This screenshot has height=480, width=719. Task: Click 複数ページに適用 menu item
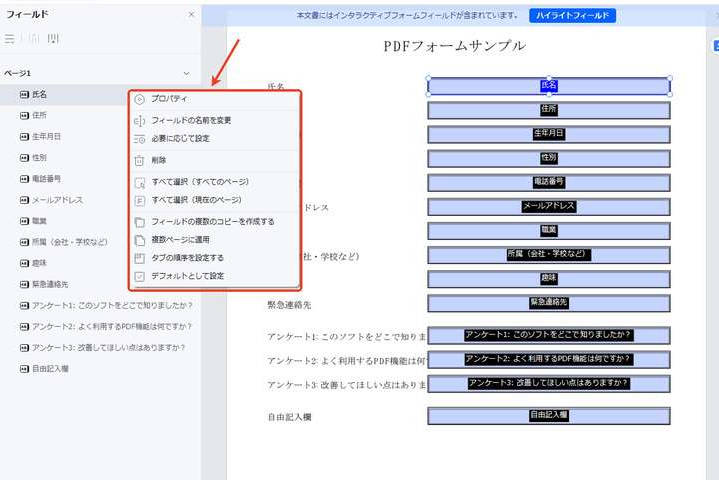click(215, 240)
